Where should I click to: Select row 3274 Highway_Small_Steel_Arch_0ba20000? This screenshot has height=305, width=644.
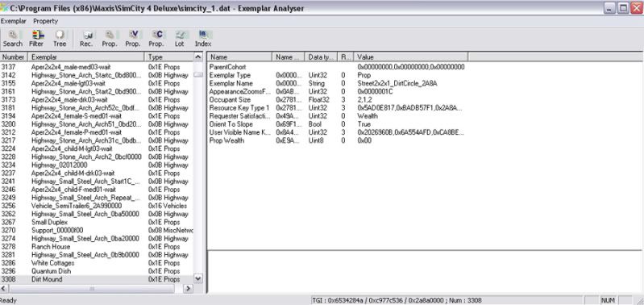click(x=97, y=238)
